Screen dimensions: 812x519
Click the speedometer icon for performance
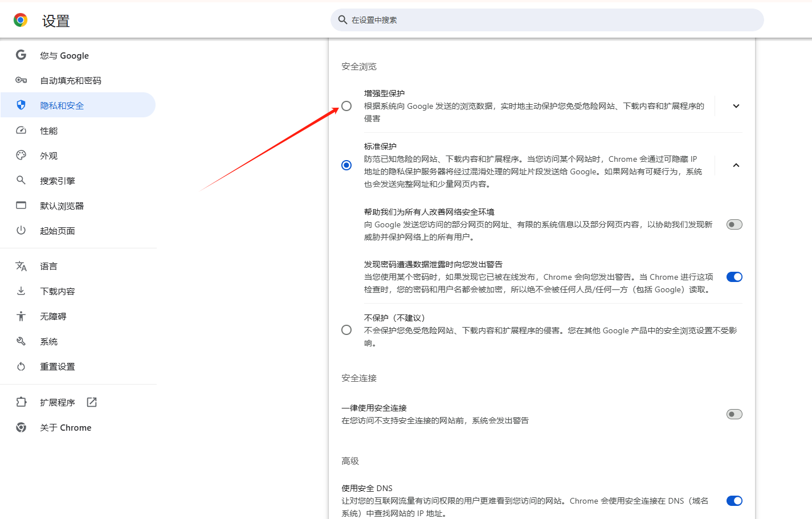point(21,130)
